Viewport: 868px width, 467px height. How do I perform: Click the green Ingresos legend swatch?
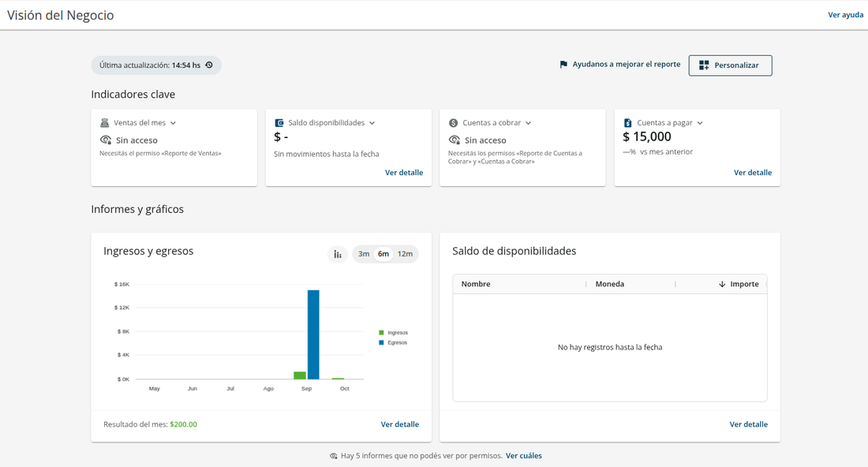pos(381,333)
